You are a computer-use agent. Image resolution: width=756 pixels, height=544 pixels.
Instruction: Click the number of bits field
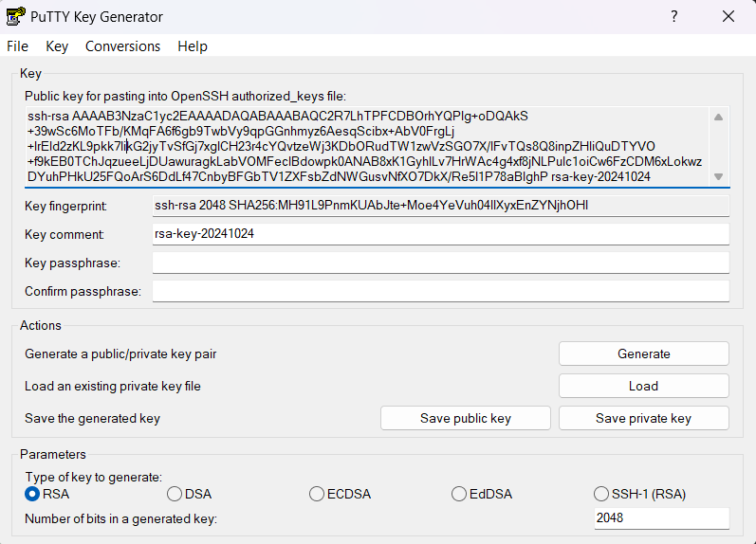[x=661, y=518]
